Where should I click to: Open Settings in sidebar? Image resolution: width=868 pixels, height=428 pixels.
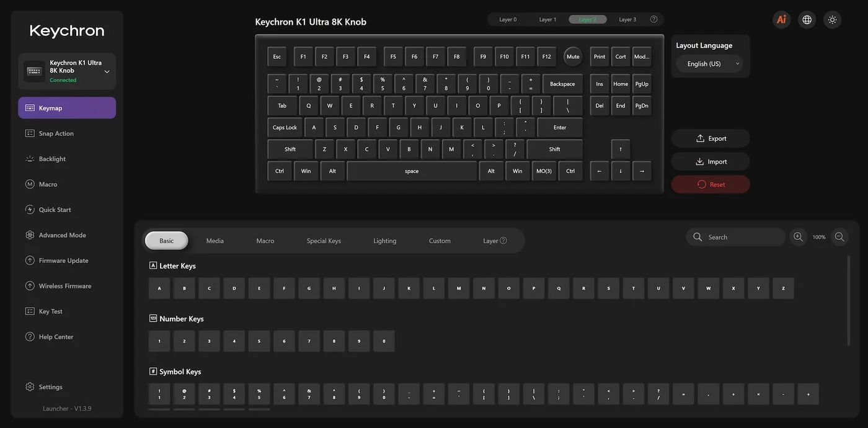click(67, 387)
